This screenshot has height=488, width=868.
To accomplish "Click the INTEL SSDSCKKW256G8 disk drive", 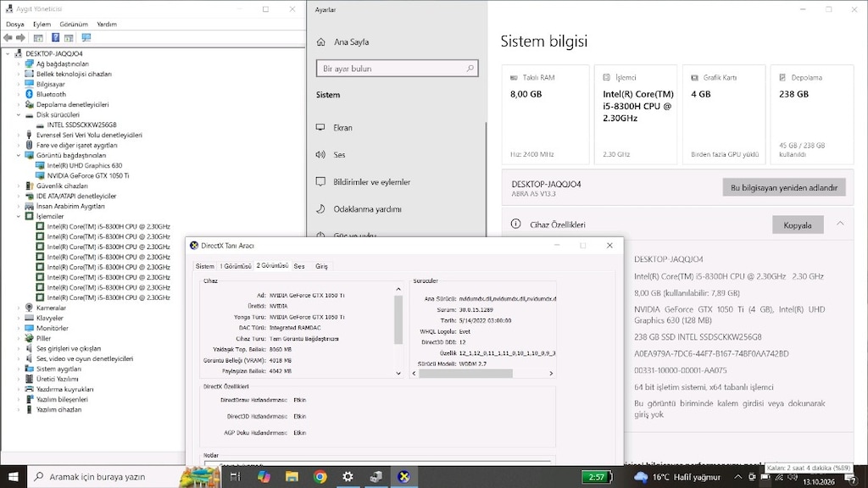I will pos(81,125).
